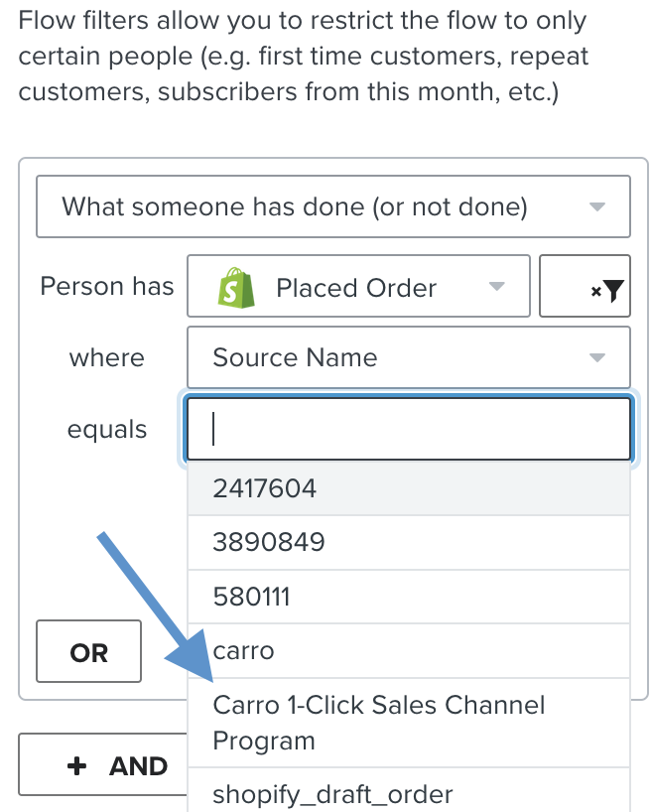Click the plus sign on the AND button
The image size is (651, 812).
pyautogui.click(x=75, y=766)
